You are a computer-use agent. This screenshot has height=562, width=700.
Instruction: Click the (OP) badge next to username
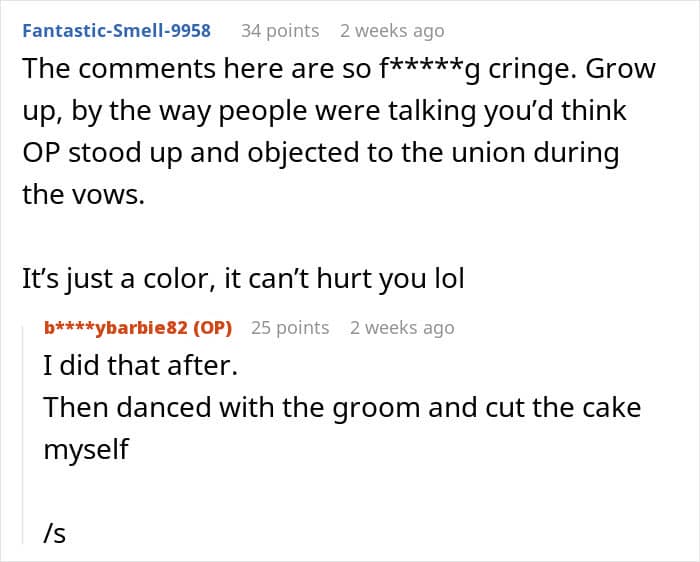212,328
